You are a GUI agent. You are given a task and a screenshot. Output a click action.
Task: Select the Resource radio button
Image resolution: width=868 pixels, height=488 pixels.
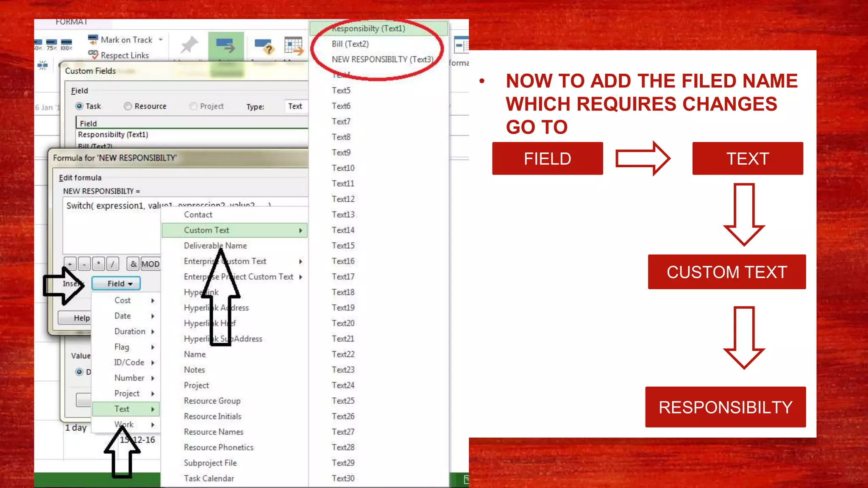[128, 106]
